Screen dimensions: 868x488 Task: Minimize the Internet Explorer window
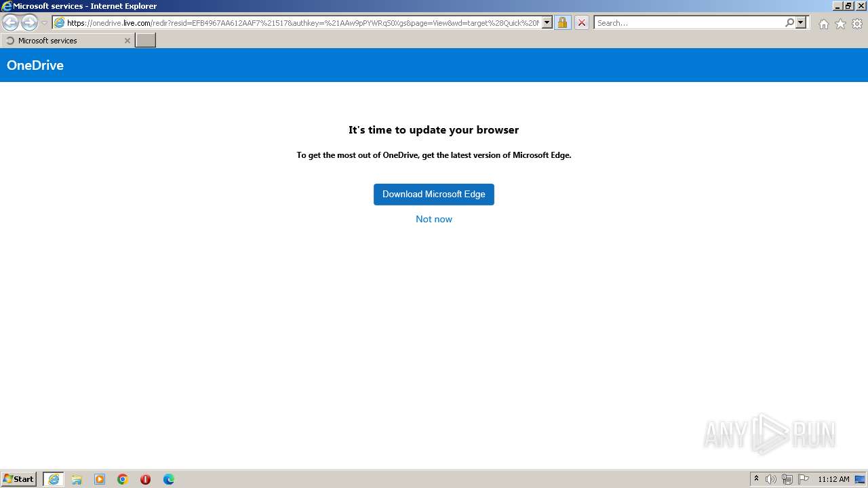pyautogui.click(x=837, y=6)
